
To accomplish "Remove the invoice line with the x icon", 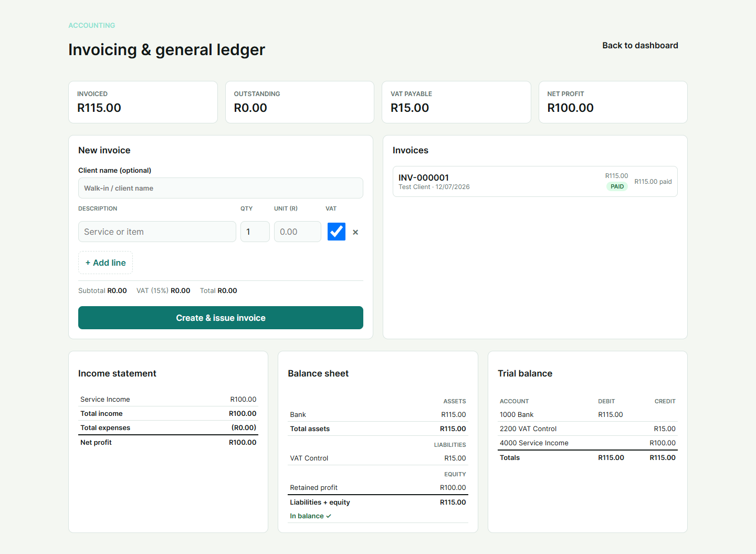I will [x=355, y=232].
